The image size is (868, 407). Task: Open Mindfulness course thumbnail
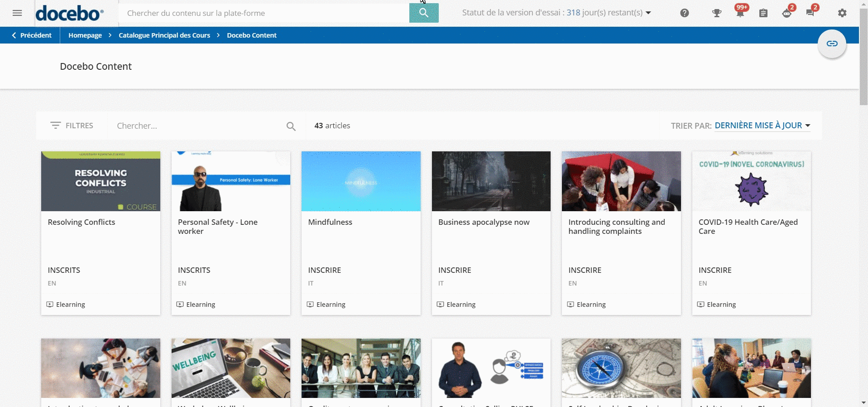(361, 181)
